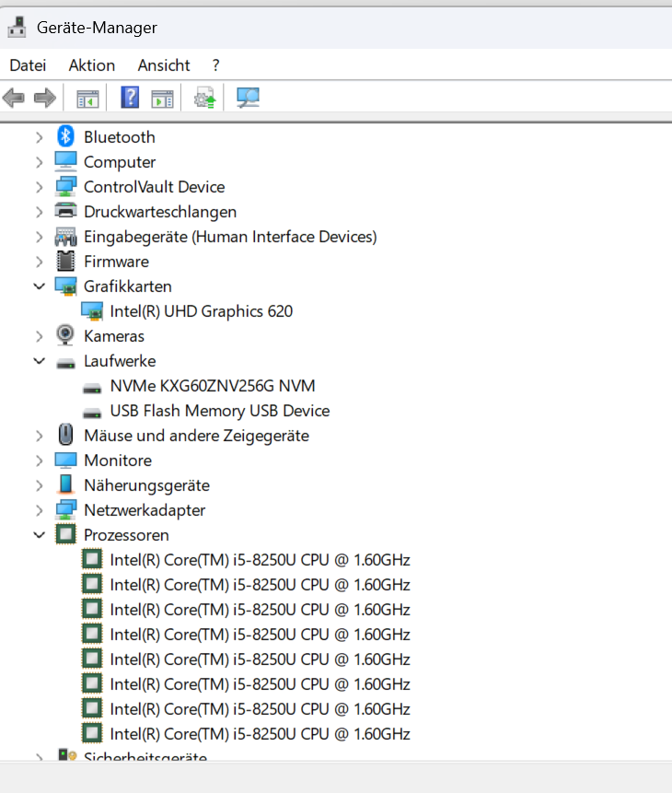672x793 pixels.
Task: Expand the ControlVault Device node
Action: pyautogui.click(x=40, y=187)
